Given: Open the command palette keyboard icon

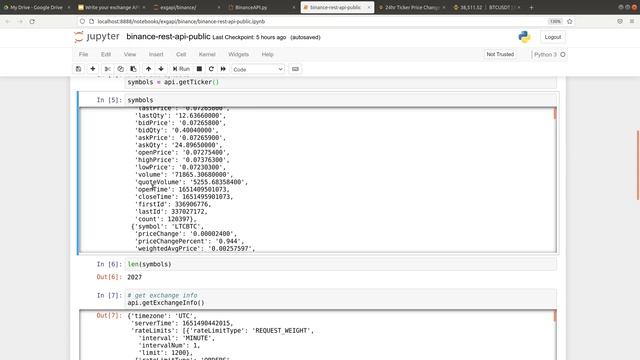Looking at the screenshot, I should [x=295, y=69].
